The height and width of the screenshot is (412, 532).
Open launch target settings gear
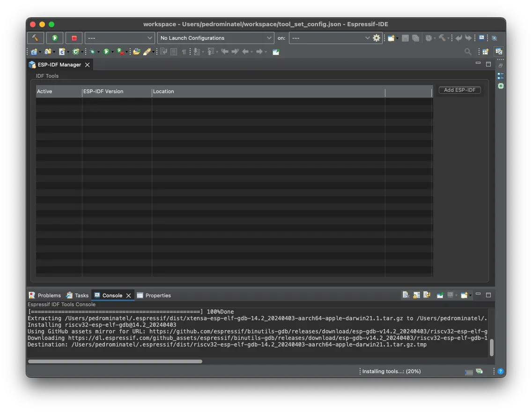click(x=377, y=38)
